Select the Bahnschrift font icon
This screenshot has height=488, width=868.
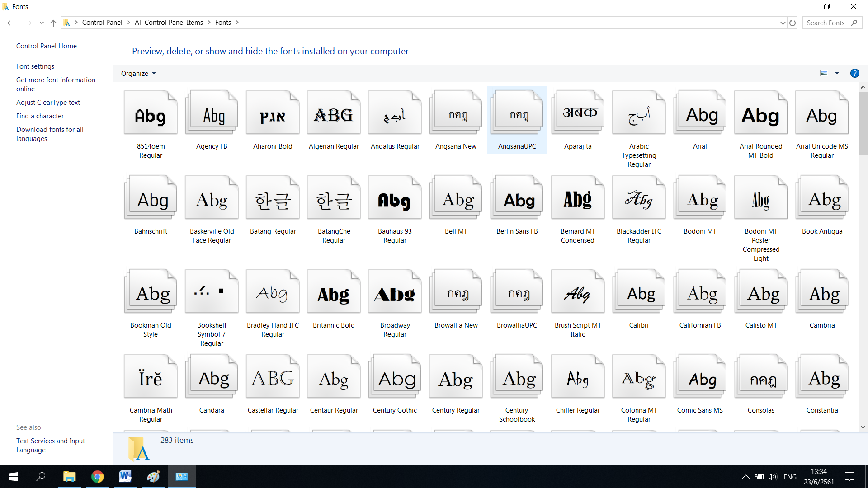click(x=151, y=197)
